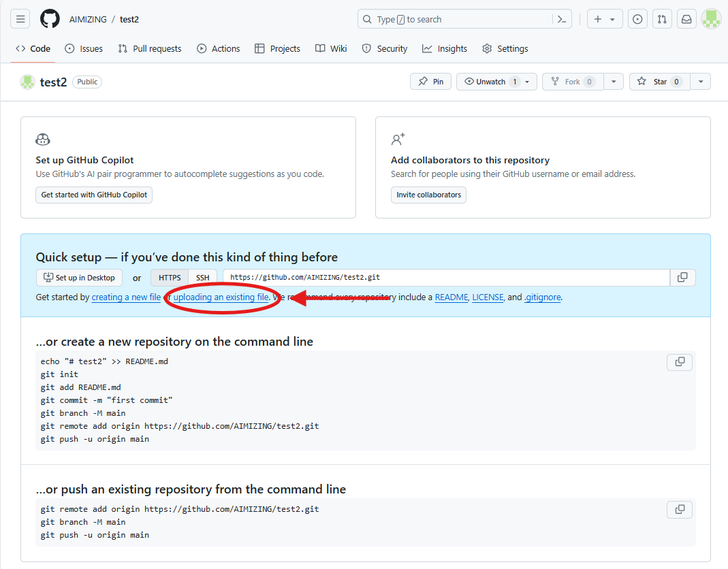Open the README link
The width and height of the screenshot is (728, 569).
pyautogui.click(x=452, y=297)
